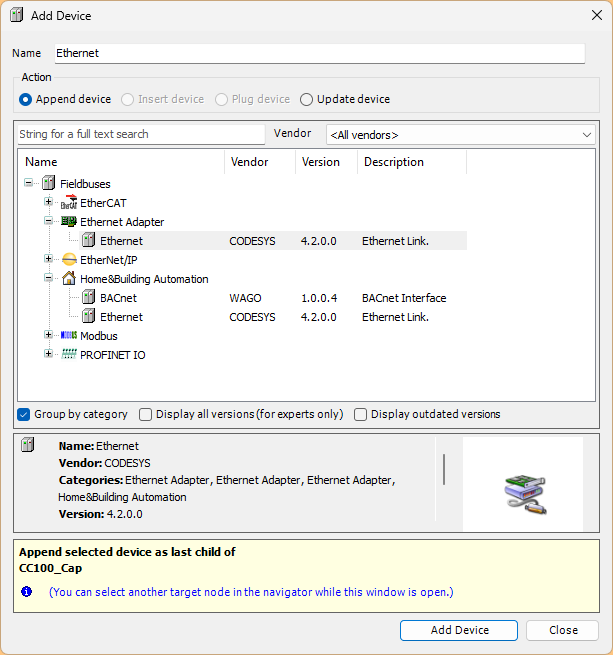Open the Vendor dropdown

460,135
